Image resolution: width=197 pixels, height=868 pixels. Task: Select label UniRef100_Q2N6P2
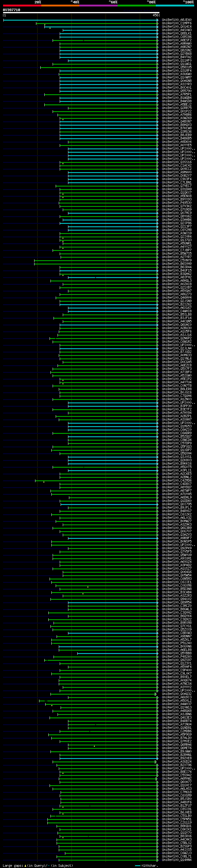pos(177,339)
